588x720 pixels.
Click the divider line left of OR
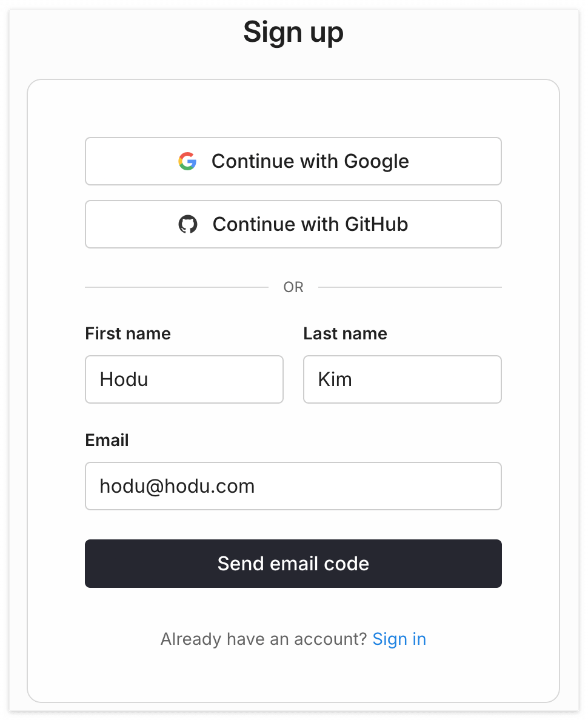click(176, 287)
